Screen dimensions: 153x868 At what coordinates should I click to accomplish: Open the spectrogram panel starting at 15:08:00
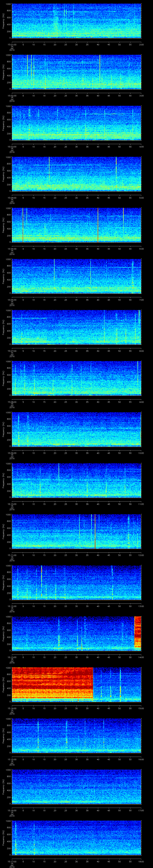click(77, 378)
